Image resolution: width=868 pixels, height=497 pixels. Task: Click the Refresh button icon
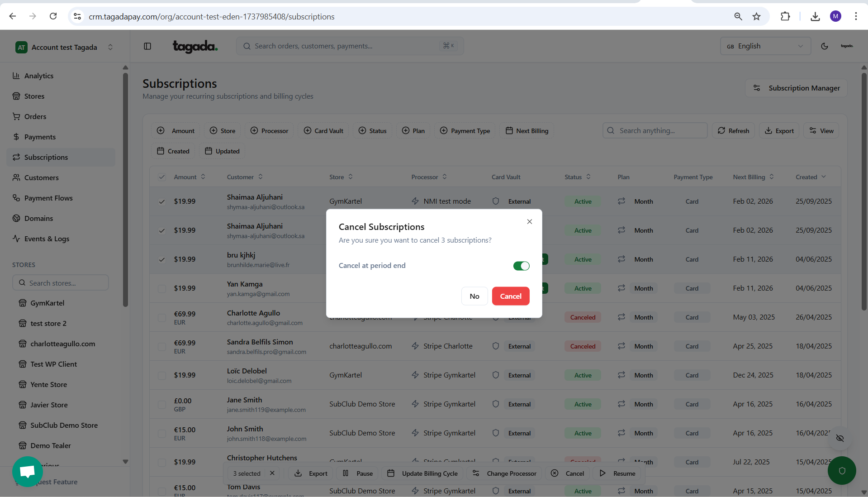point(721,131)
